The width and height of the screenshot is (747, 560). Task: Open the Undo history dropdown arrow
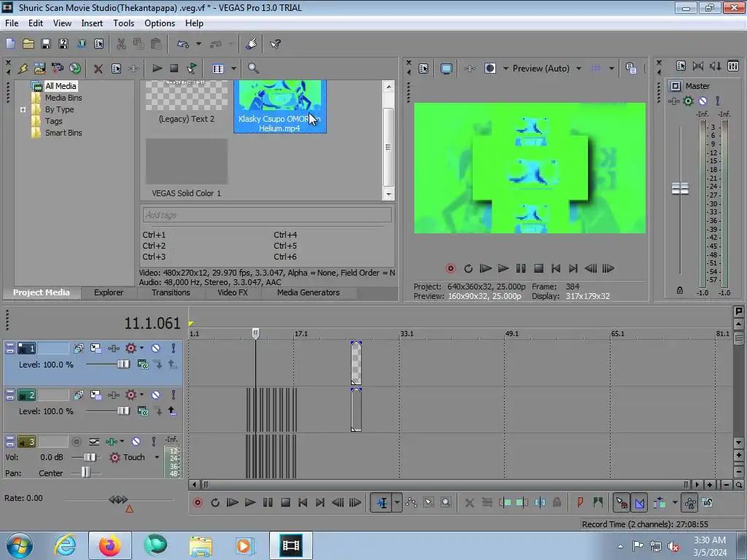[198, 44]
